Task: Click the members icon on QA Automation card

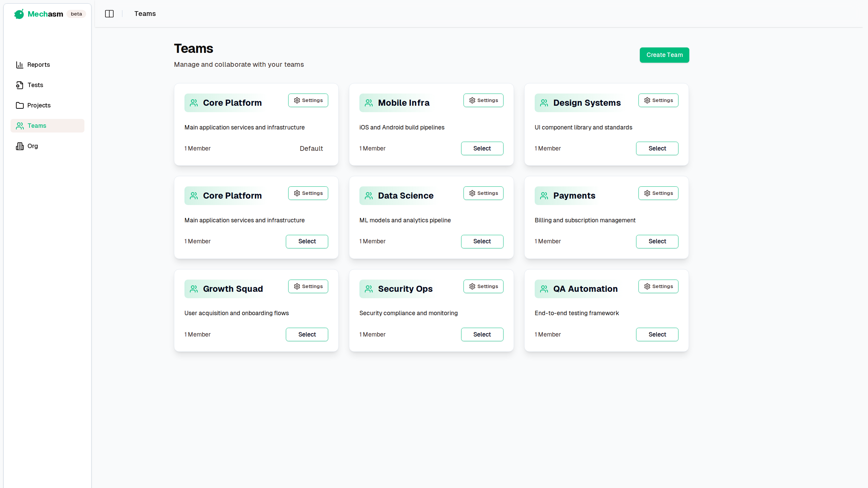Action: pyautogui.click(x=544, y=289)
